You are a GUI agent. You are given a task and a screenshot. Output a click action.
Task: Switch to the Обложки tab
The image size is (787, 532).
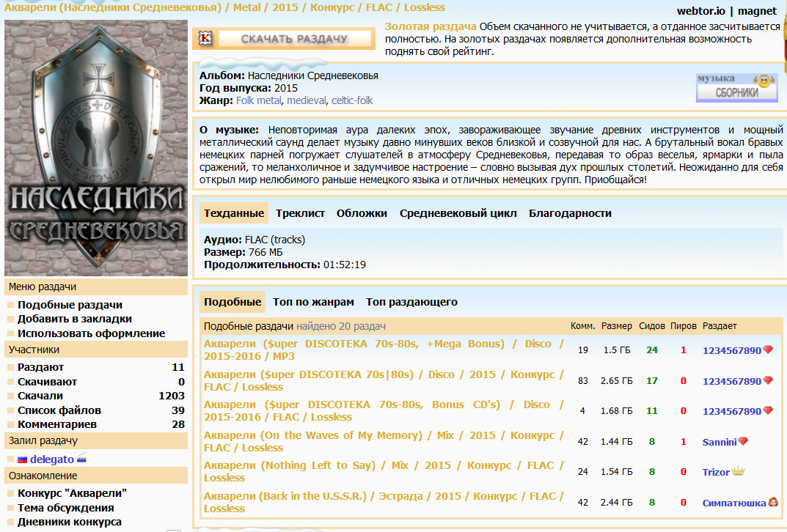point(362,213)
